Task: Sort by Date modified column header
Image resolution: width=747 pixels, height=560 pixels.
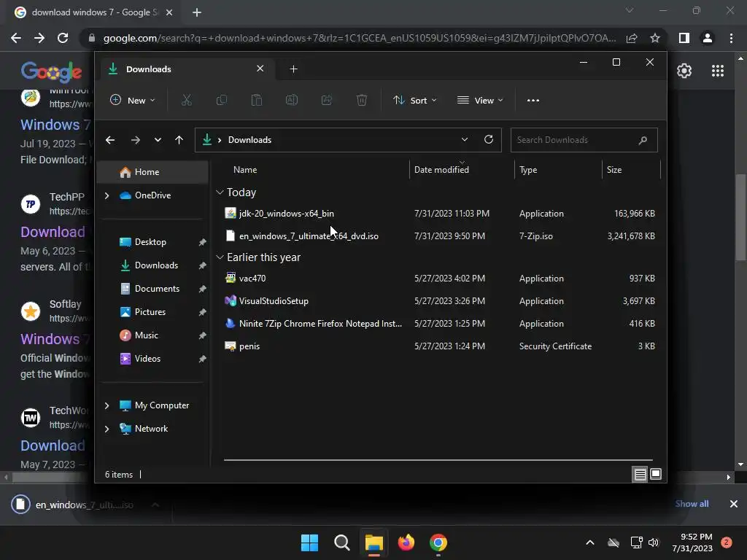Action: pos(462,169)
